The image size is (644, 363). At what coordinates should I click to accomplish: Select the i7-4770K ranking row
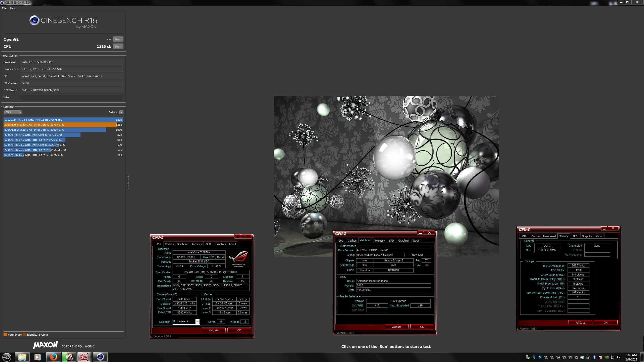click(x=63, y=135)
